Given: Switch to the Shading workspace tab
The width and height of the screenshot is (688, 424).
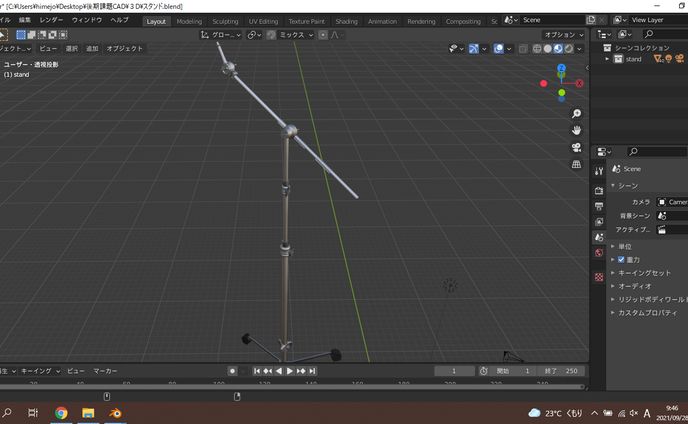Looking at the screenshot, I should point(346,21).
